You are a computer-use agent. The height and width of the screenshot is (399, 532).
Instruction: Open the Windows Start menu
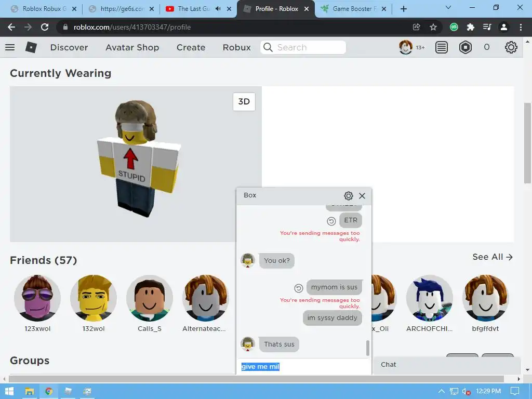point(9,391)
